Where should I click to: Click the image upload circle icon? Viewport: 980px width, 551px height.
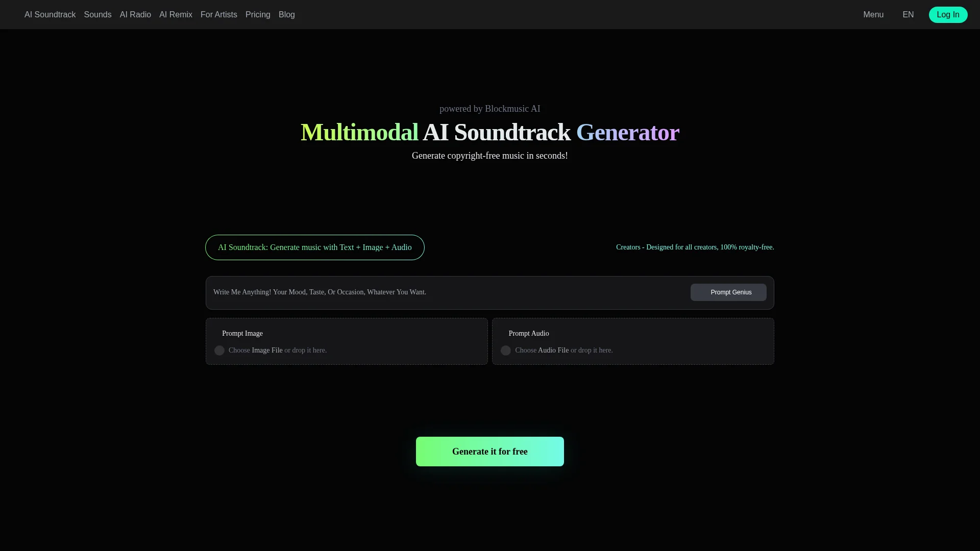coord(219,350)
